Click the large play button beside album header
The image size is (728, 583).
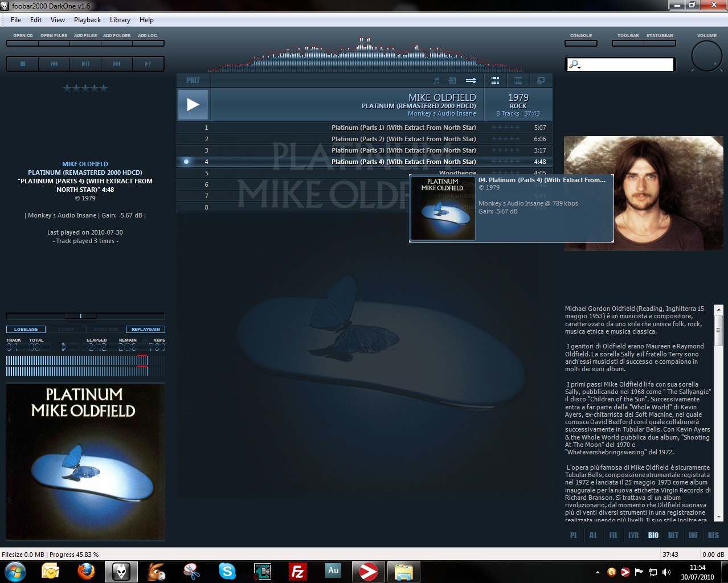[193, 105]
